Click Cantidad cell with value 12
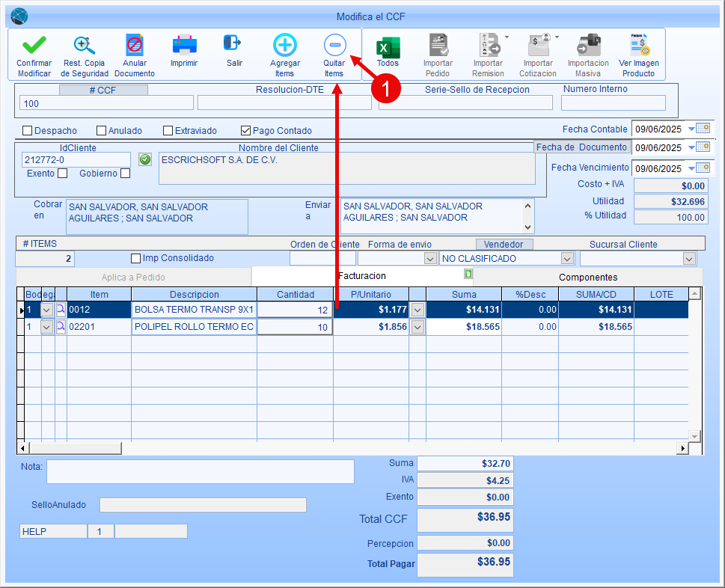The height and width of the screenshot is (588, 725). tap(295, 310)
